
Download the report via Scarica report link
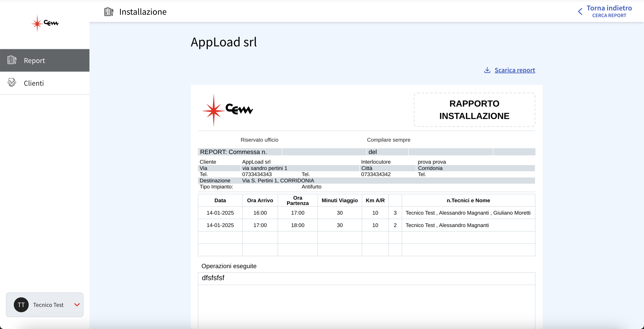pos(515,70)
